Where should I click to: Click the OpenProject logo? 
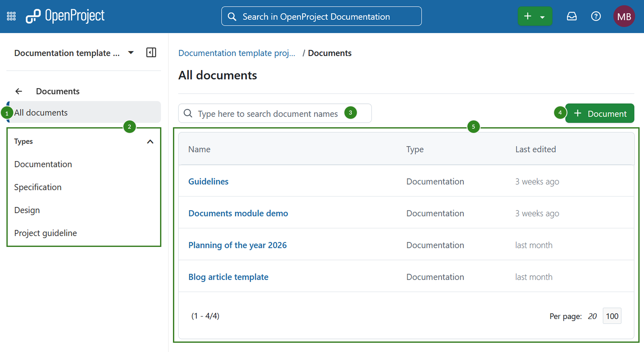[x=65, y=16]
